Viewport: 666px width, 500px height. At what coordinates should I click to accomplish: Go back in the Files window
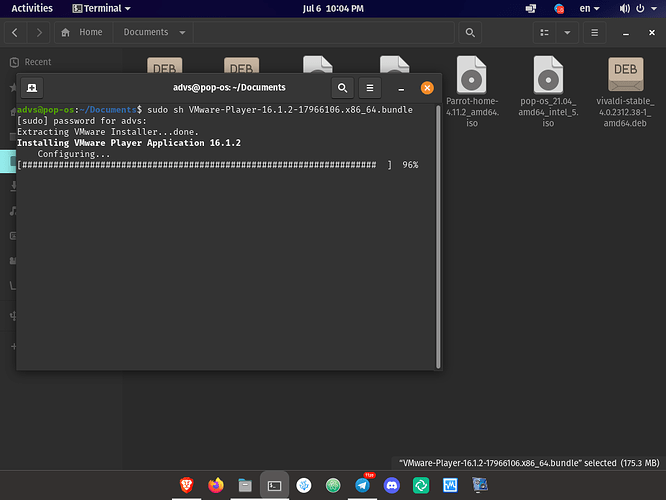pos(15,33)
